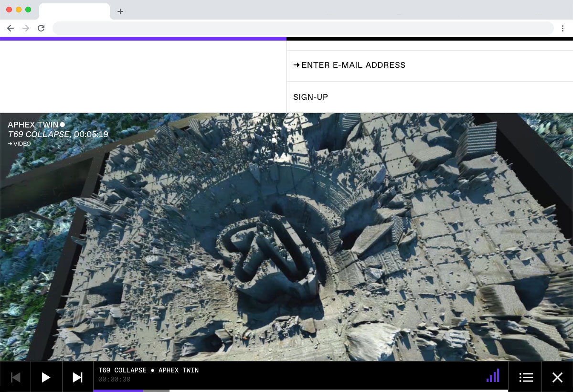Select the current browser tab
The height and width of the screenshot is (392, 573).
[74, 11]
